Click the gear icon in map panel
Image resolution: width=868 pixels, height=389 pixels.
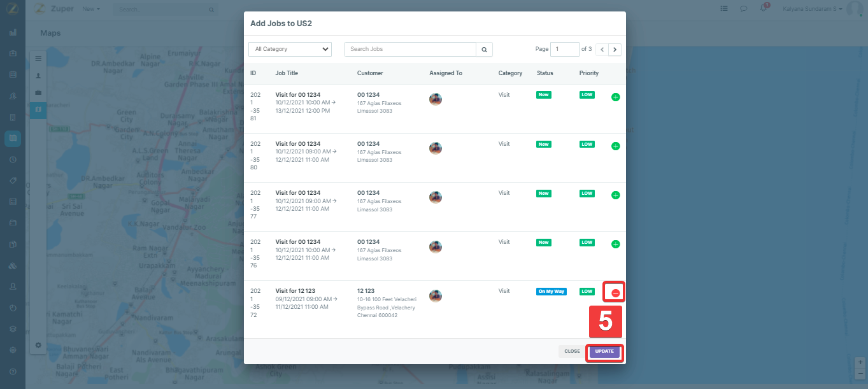coord(38,345)
